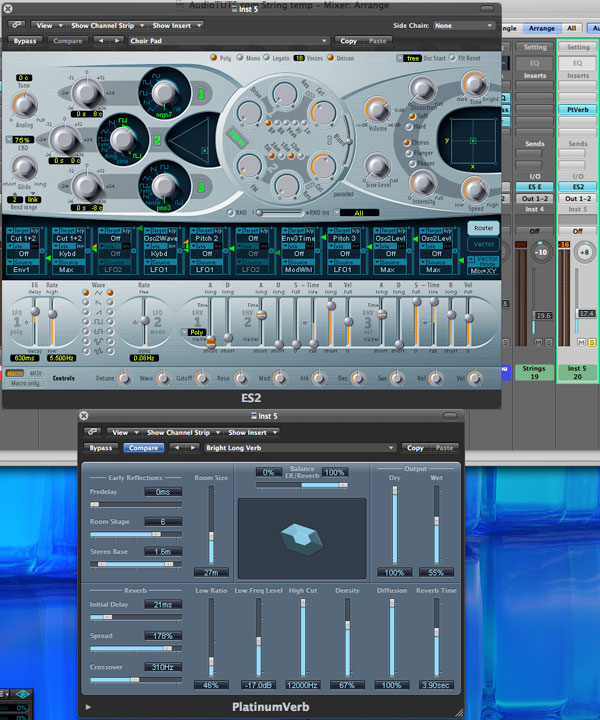
Task: Click the Vol macro knob
Action: click(475, 378)
